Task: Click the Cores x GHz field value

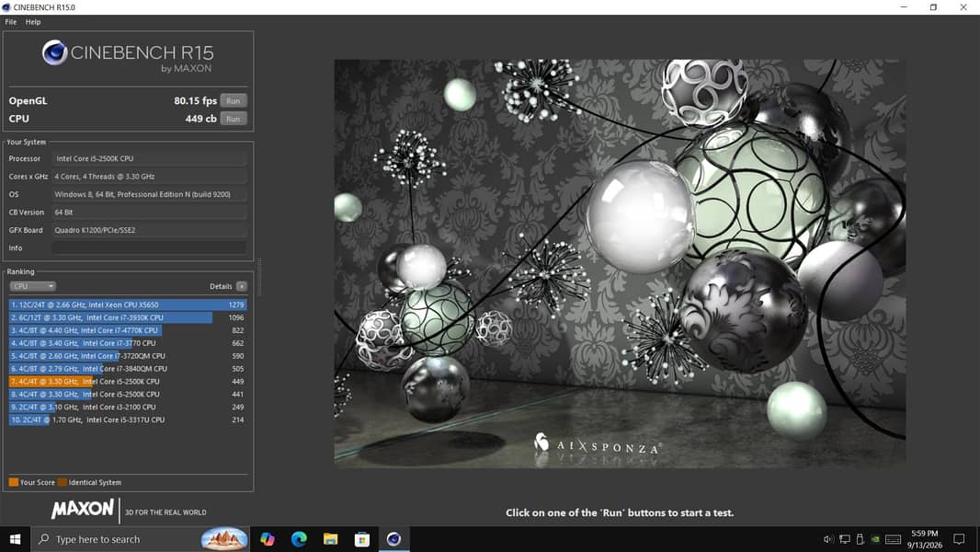Action: click(x=149, y=177)
